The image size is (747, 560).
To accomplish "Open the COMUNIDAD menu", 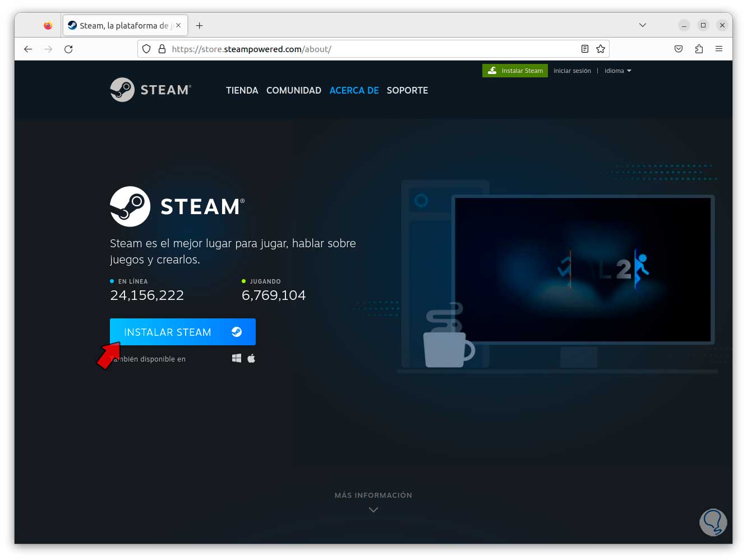I will point(294,90).
